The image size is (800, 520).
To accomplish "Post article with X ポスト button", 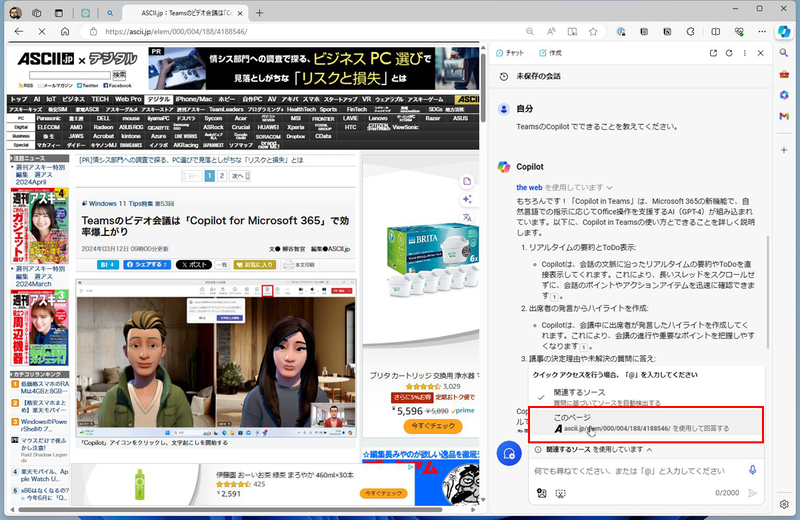I will tap(193, 265).
